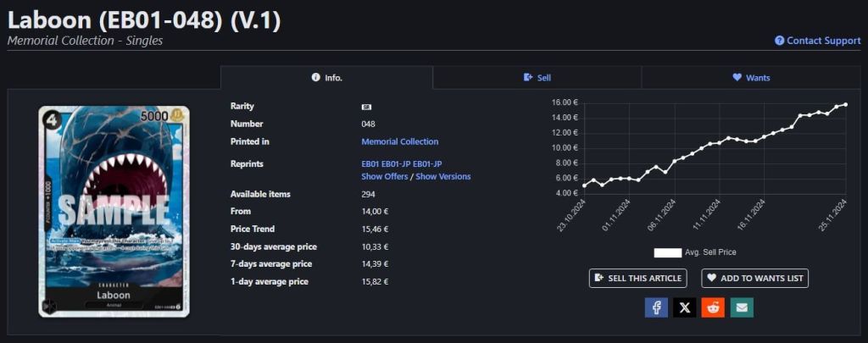Click the Memorial Collection - Singles subtitle
Viewport: 868px width, 343px height.
click(85, 41)
